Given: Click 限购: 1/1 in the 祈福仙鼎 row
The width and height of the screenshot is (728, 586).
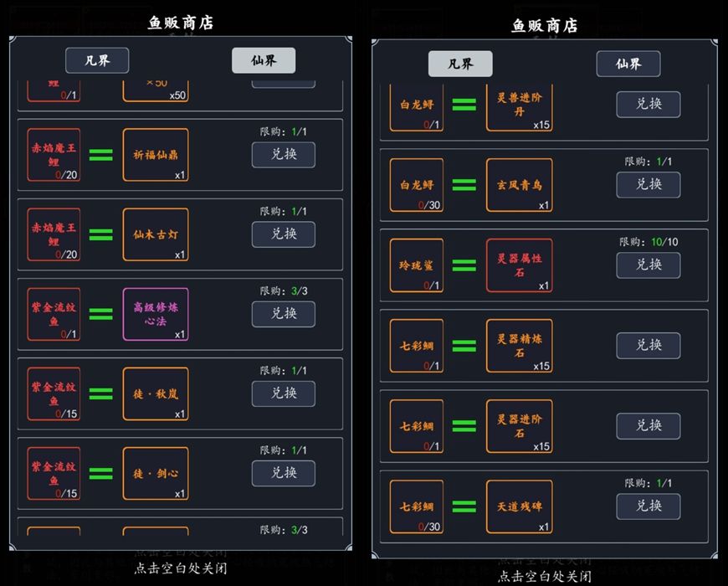Looking at the screenshot, I should [x=284, y=132].
